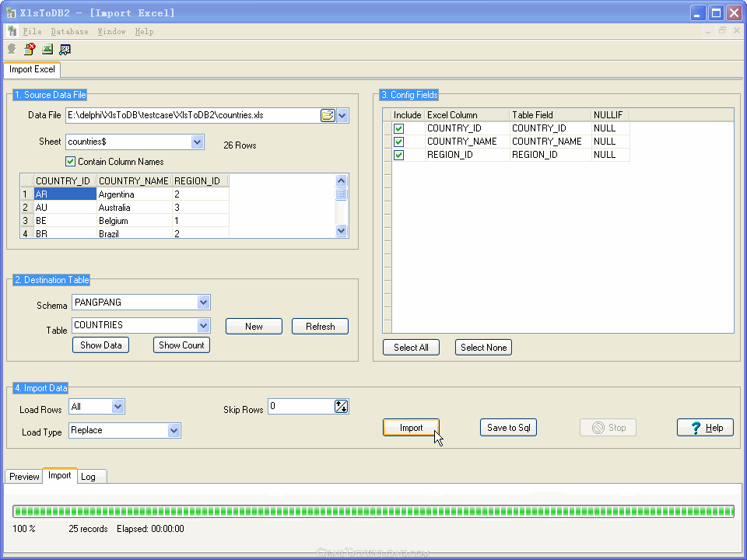
Task: Click the REGION_ID preview column header
Action: tap(201, 181)
